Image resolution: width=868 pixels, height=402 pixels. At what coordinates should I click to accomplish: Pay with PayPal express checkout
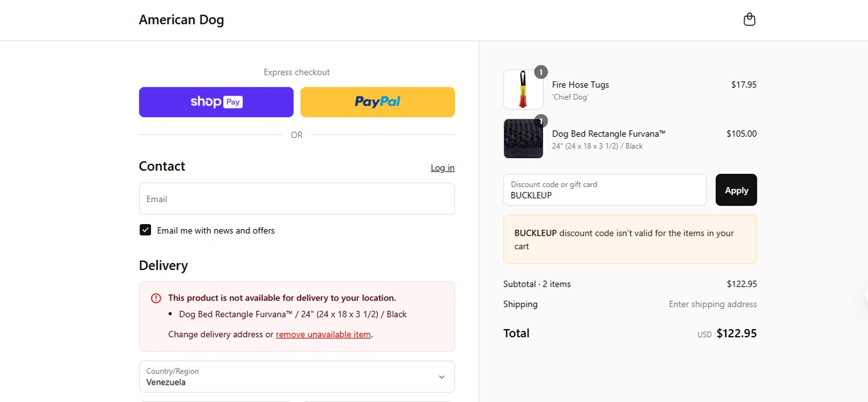(x=377, y=102)
